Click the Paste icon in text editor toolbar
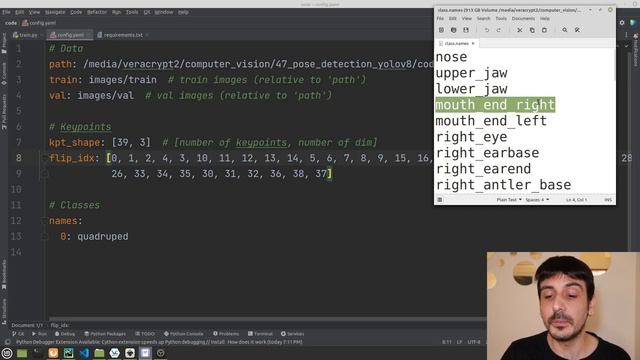Image resolution: width=640 pixels, height=360 pixels. point(544,30)
